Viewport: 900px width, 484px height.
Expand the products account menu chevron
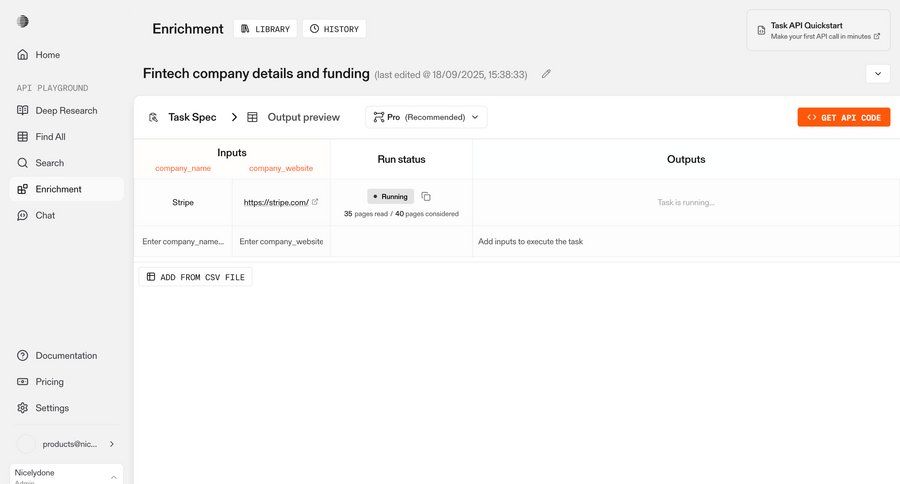click(x=111, y=444)
